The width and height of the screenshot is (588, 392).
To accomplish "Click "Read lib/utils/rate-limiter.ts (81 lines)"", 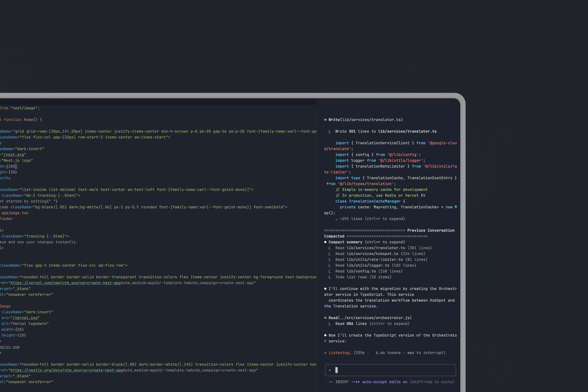I will [x=381, y=260].
